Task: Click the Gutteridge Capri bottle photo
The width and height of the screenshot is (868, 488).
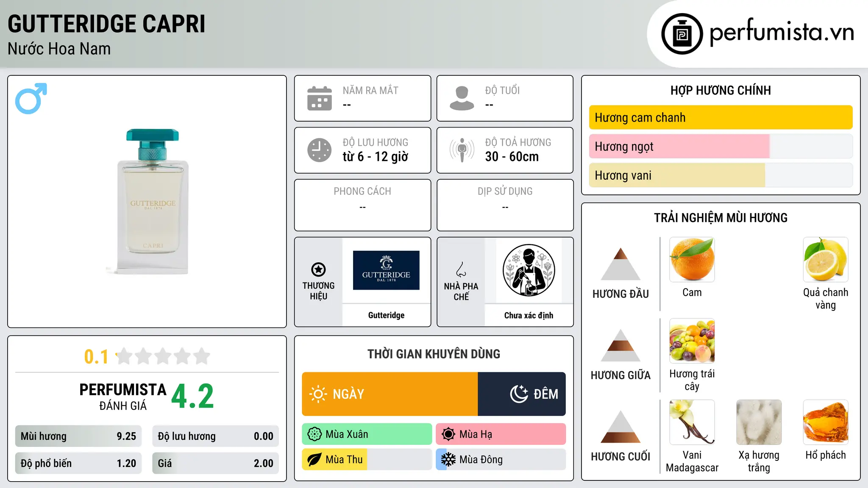Action: click(x=153, y=201)
